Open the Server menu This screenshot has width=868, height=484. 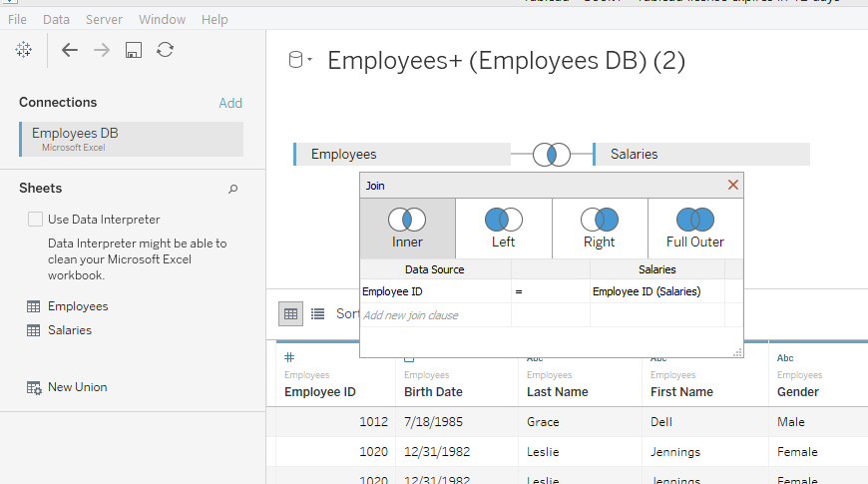point(104,19)
